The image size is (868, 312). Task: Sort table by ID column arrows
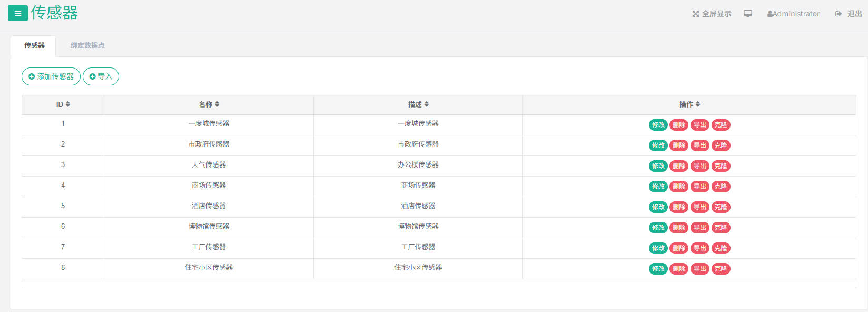pyautogui.click(x=68, y=104)
